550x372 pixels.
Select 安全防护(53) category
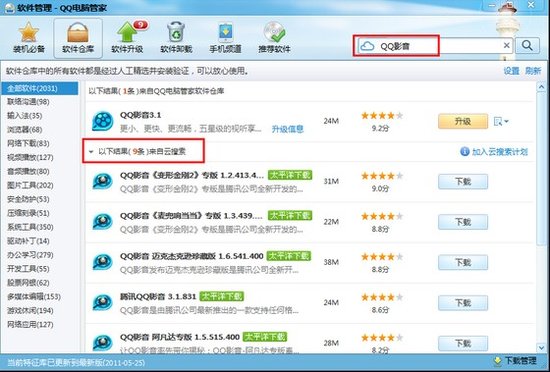tap(28, 199)
